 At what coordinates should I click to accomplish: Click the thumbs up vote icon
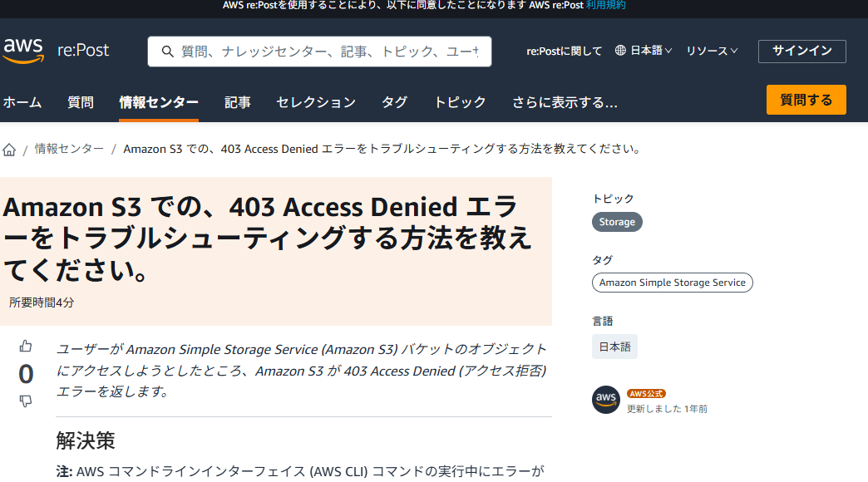[26, 347]
